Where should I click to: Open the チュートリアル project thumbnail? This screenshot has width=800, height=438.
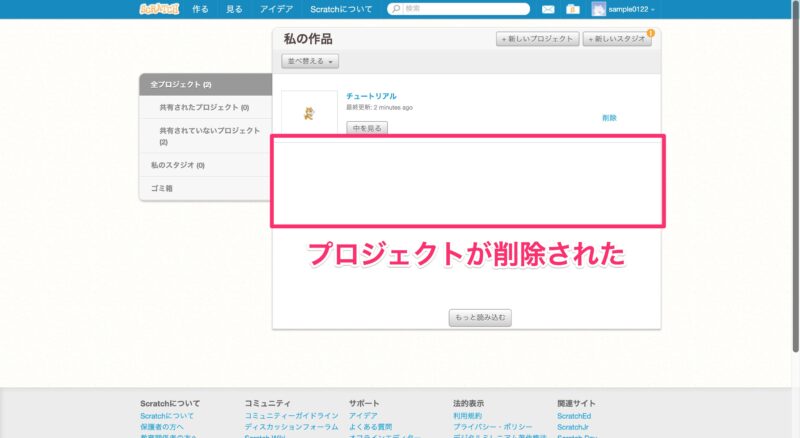[308, 112]
